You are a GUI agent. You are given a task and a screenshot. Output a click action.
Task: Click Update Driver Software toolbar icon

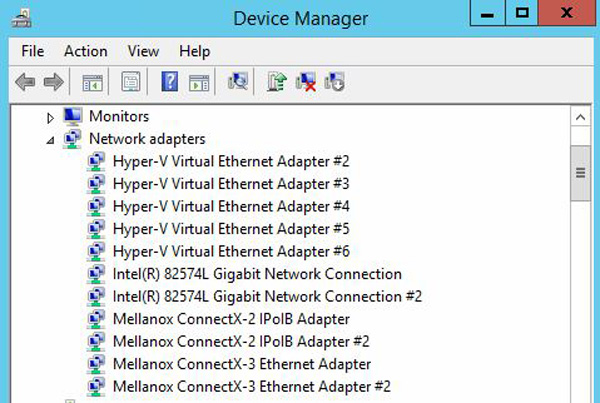point(277,82)
